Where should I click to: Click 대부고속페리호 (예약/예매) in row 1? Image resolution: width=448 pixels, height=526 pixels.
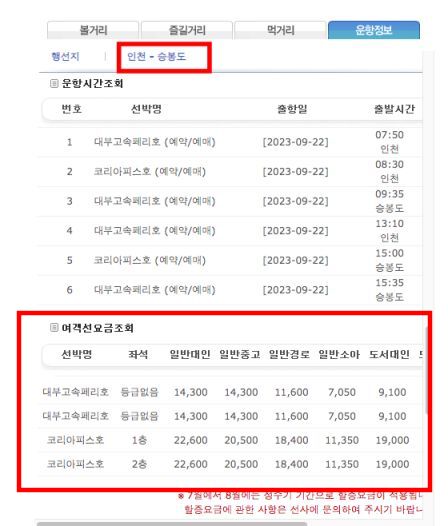(154, 142)
